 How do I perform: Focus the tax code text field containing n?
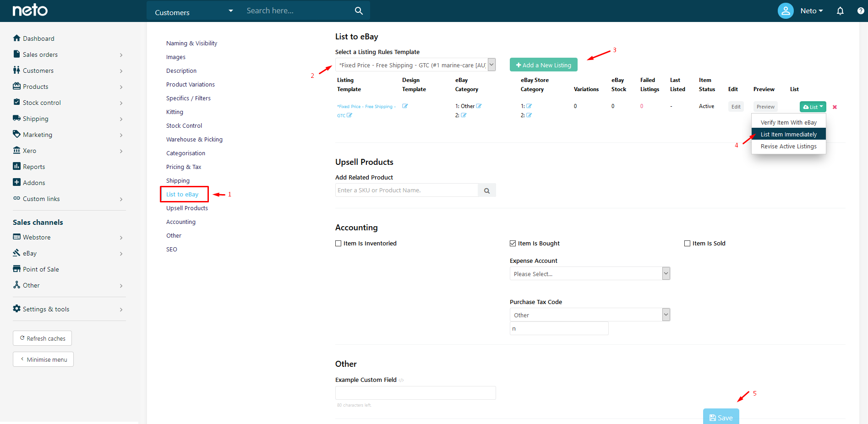559,328
